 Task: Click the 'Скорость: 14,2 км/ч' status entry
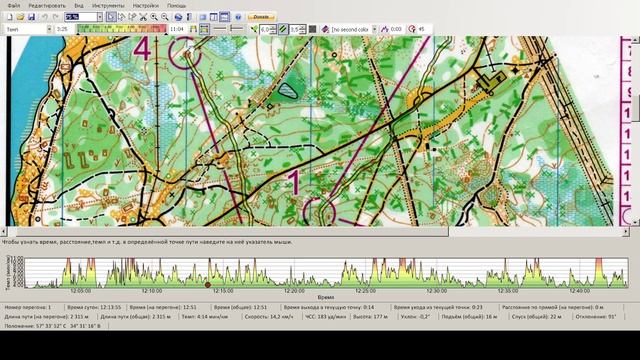coord(269,316)
